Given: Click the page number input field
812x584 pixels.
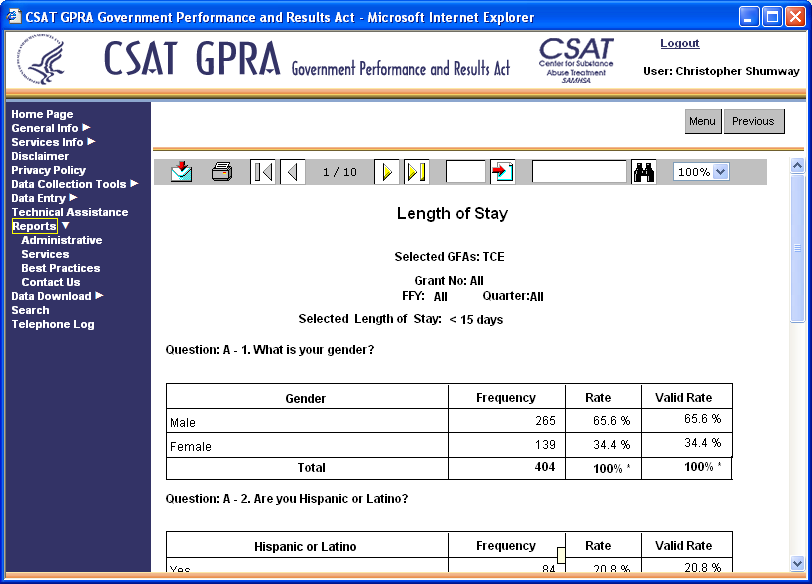Looking at the screenshot, I should coord(465,172).
